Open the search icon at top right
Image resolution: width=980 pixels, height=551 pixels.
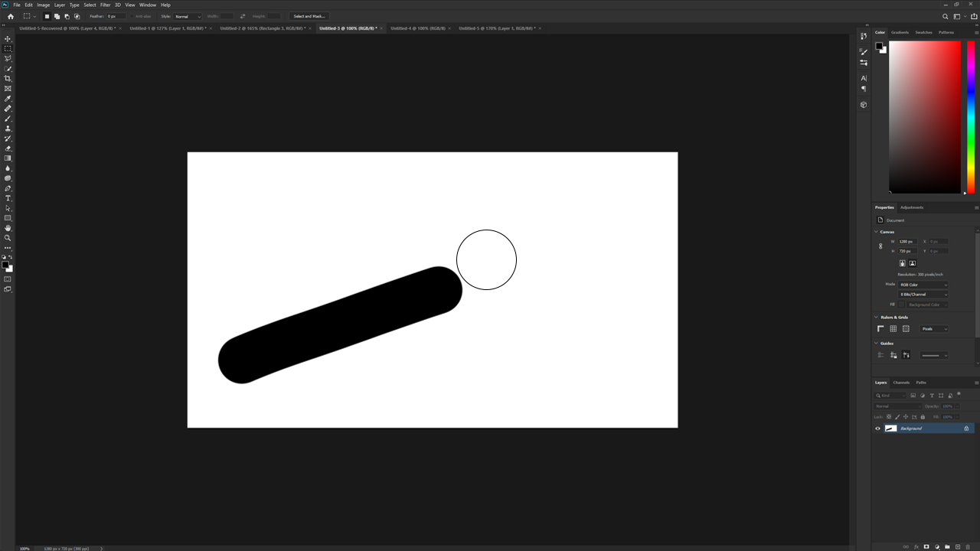(x=946, y=16)
